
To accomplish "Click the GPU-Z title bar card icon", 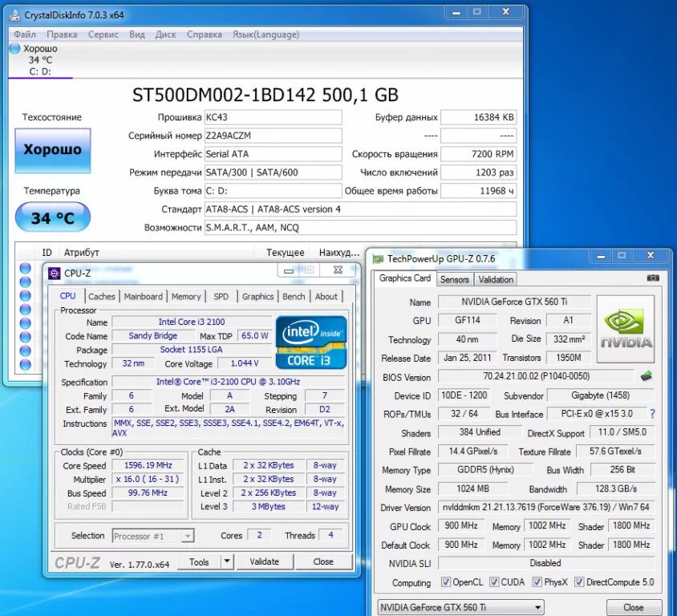I will point(378,259).
